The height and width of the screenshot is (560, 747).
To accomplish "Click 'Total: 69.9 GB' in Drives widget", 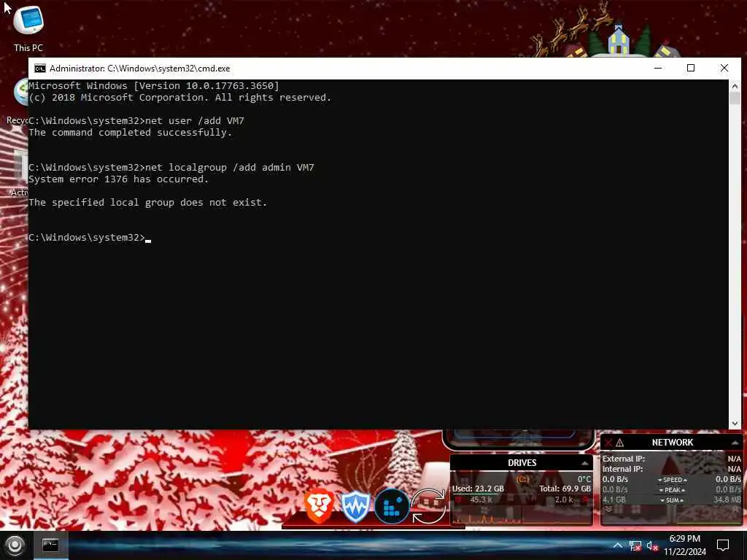I will [x=565, y=489].
